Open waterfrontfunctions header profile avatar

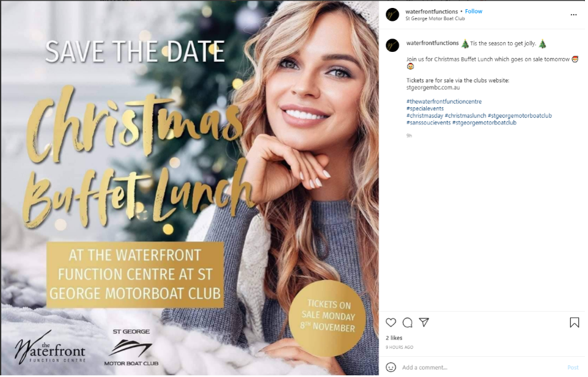coord(392,15)
